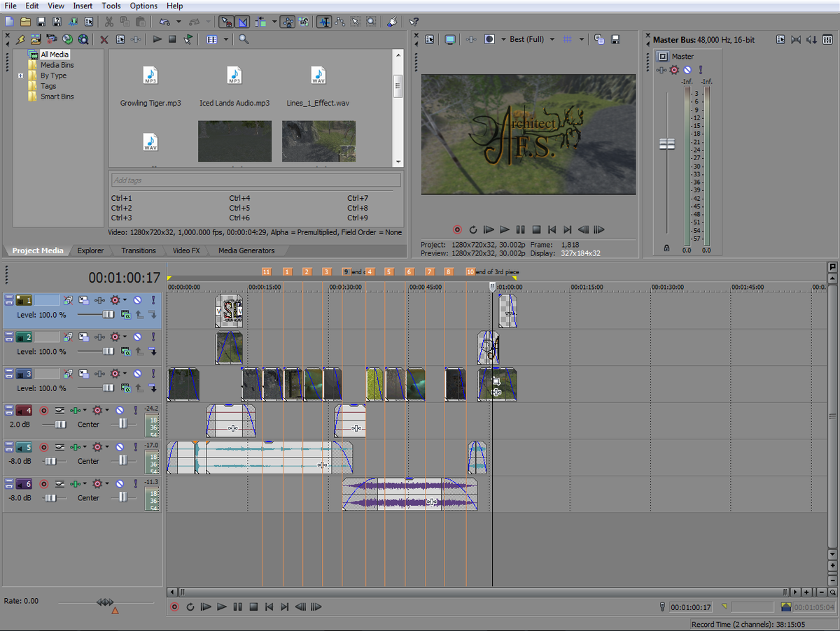Click the Add tags input field
Image resolution: width=840 pixels, height=631 pixels.
click(x=256, y=180)
